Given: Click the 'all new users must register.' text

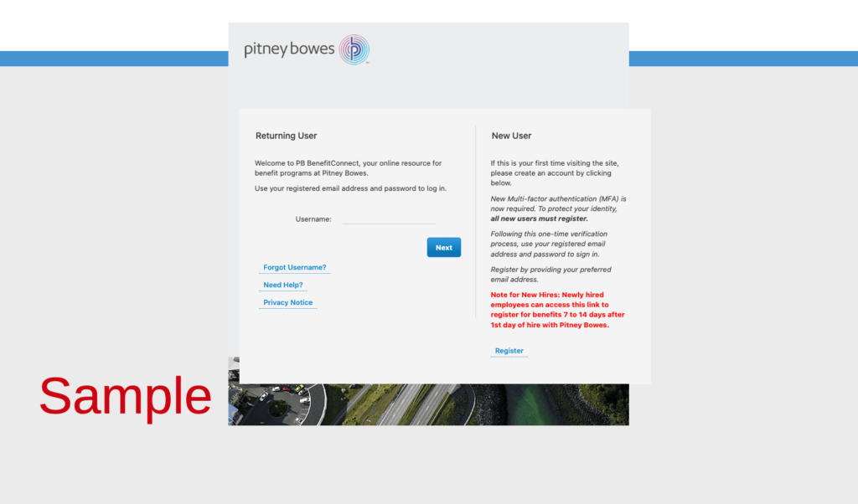Looking at the screenshot, I should [x=539, y=219].
